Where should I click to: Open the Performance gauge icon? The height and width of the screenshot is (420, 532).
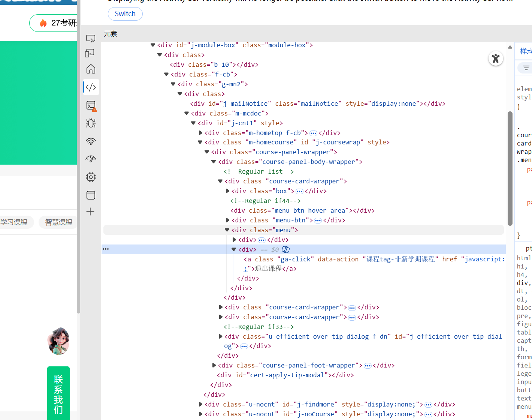(x=91, y=159)
